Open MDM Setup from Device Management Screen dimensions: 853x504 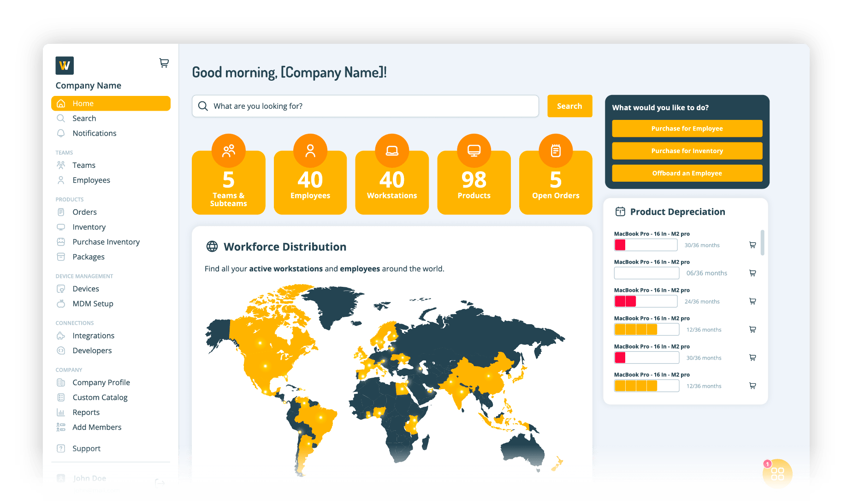93,304
